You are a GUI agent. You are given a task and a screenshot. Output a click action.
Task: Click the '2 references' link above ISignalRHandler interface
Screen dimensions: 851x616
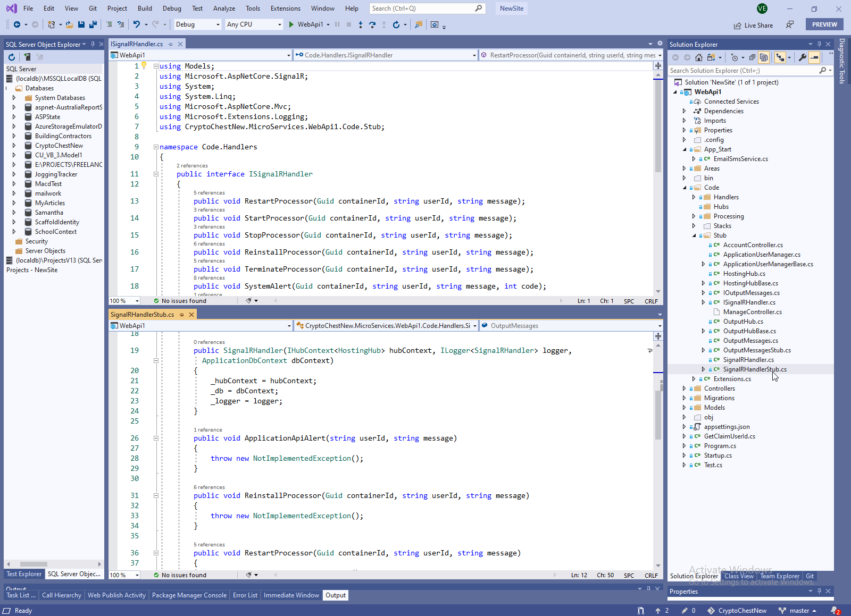pyautogui.click(x=192, y=166)
